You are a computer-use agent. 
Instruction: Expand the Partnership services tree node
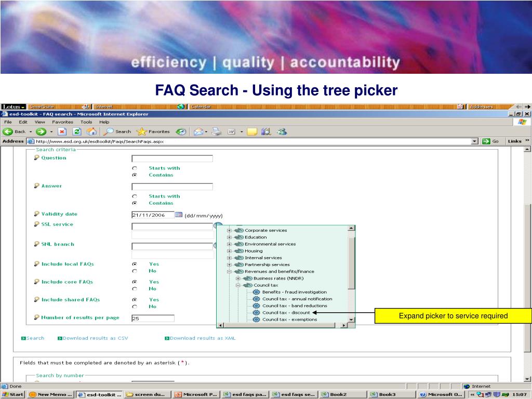coord(229,264)
